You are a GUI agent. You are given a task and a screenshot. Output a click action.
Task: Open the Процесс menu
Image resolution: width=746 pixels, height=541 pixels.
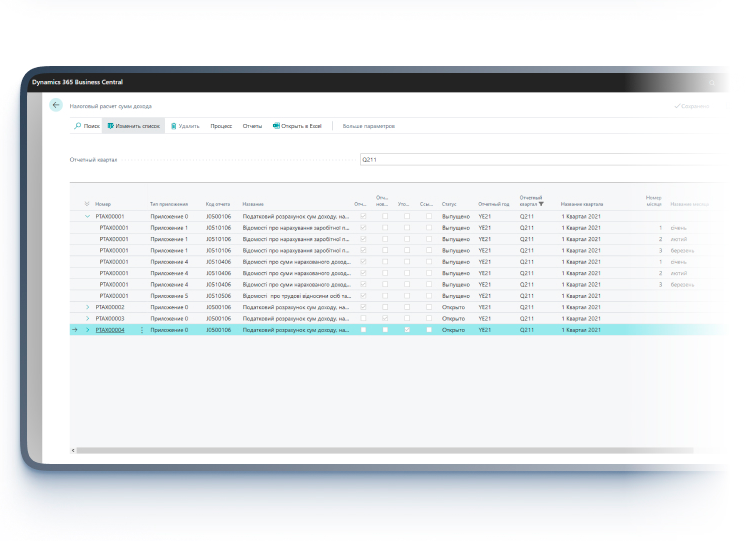pos(221,127)
